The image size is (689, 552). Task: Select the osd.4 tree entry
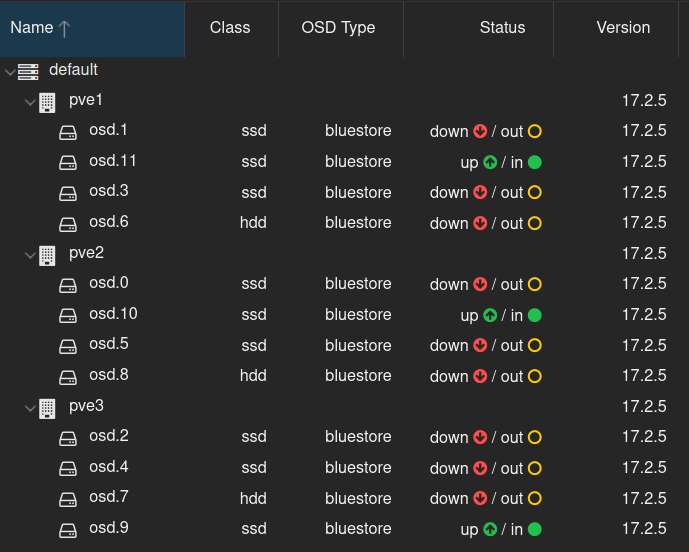[x=109, y=467]
